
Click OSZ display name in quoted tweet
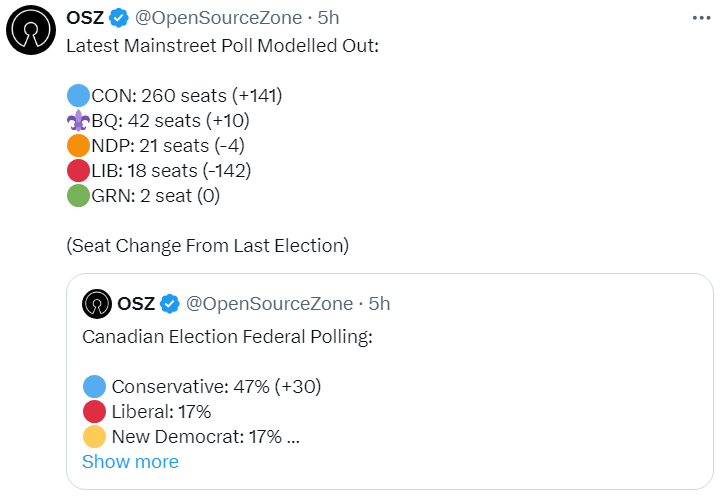(136, 304)
